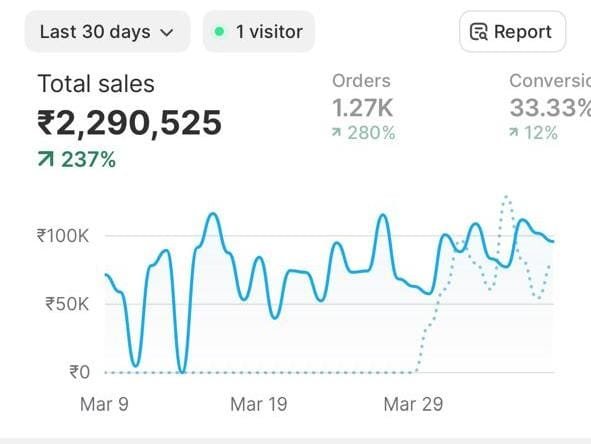Viewport: 591px width, 444px height.
Task: Click the report magnifier document icon
Action: 478,32
